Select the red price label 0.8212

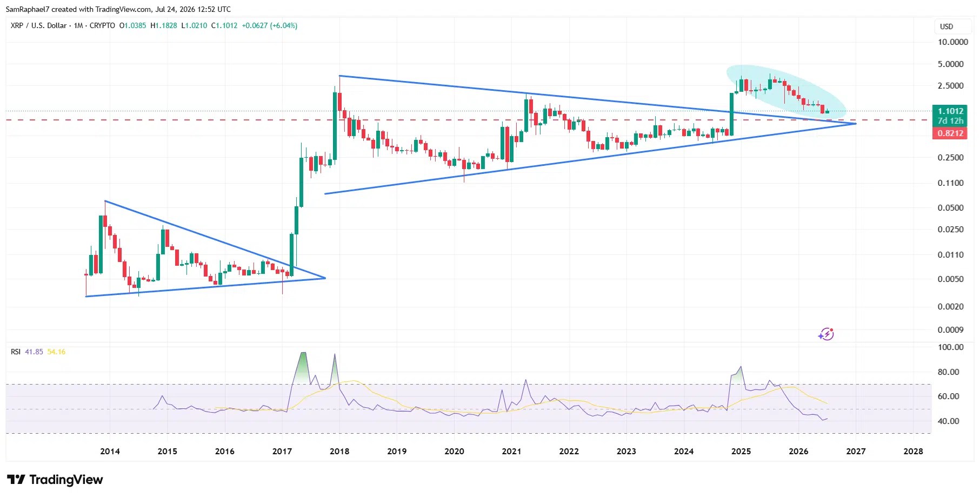(950, 133)
